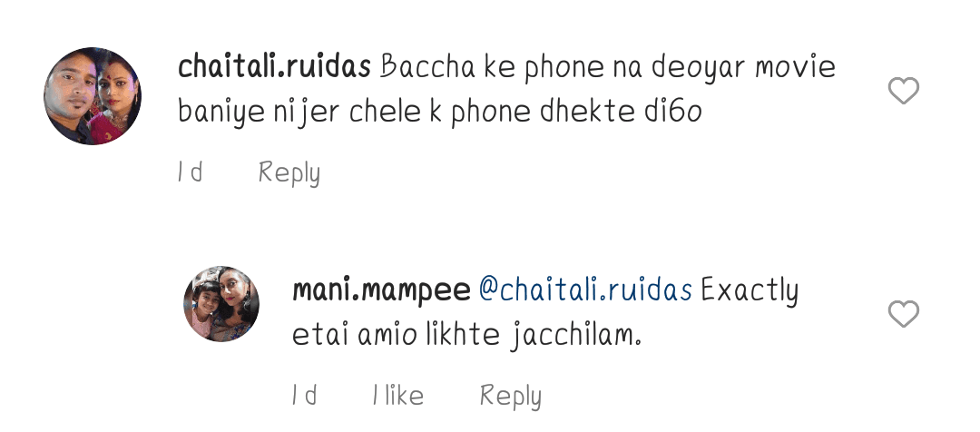Reply to mani.mampee's comment

[511, 397]
